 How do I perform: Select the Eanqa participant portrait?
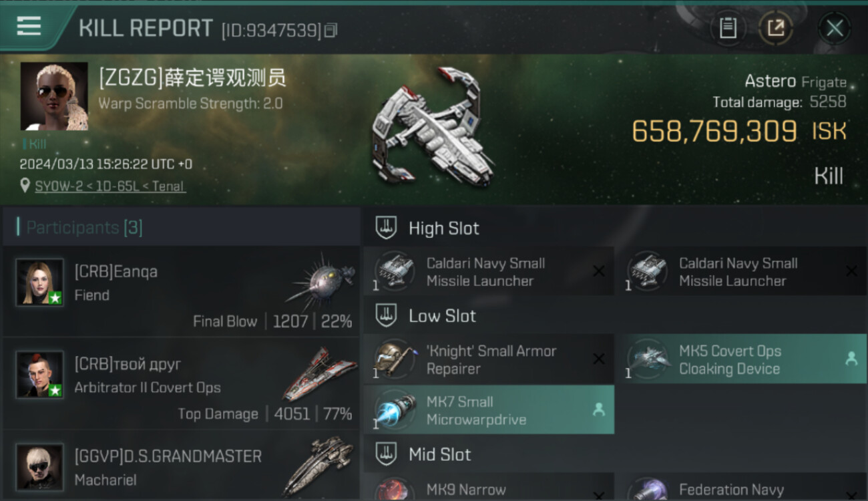[x=40, y=283]
